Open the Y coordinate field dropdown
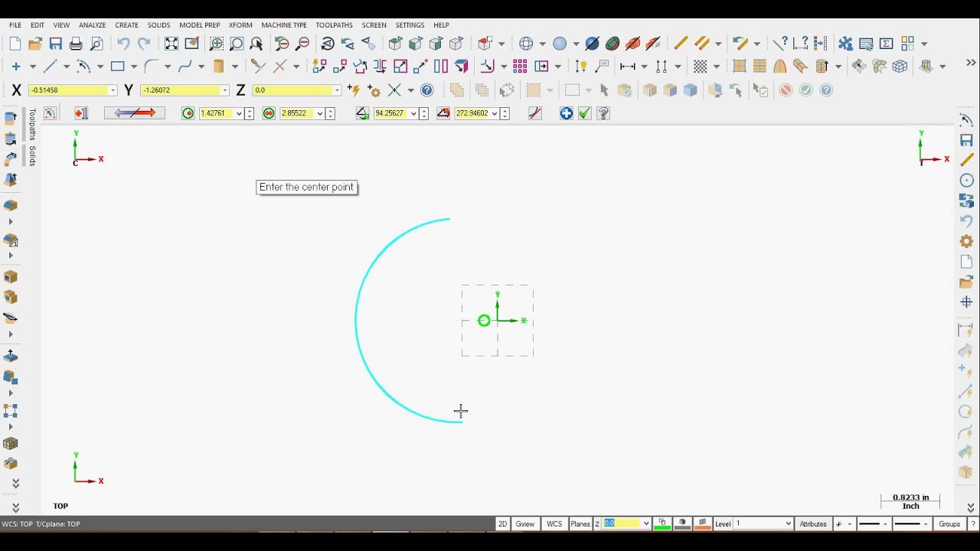980x551 pixels. (x=224, y=90)
